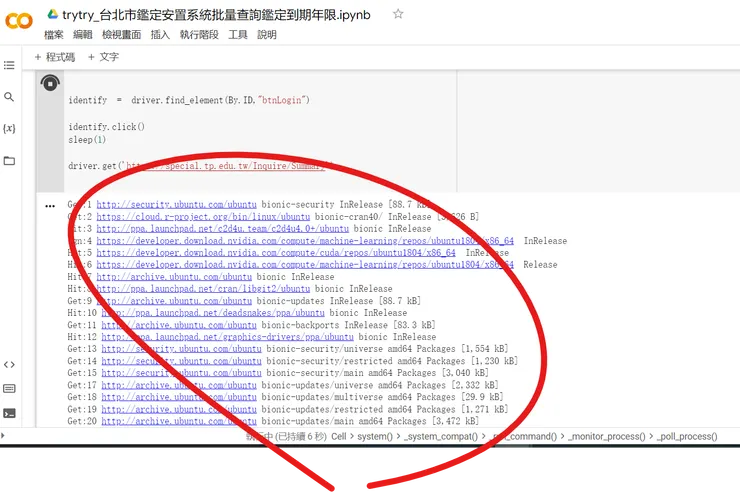The image size is (740, 492).
Task: Select _poll_process() in status breadcrumb
Action: pos(687,436)
